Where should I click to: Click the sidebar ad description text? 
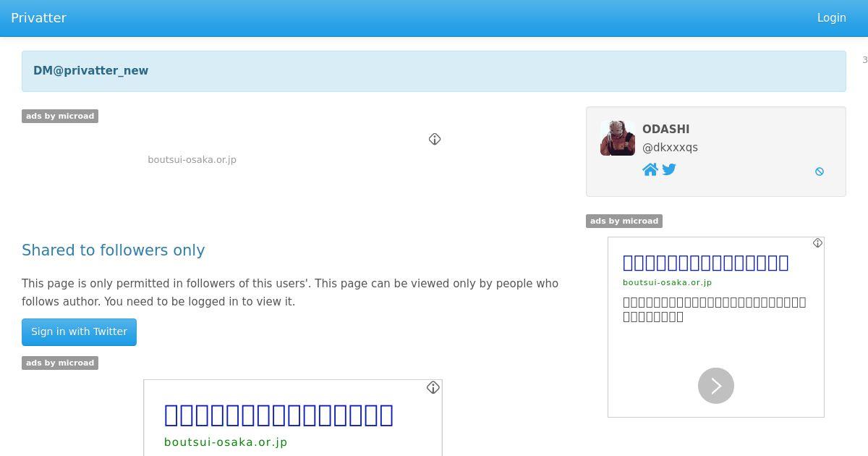pos(714,310)
